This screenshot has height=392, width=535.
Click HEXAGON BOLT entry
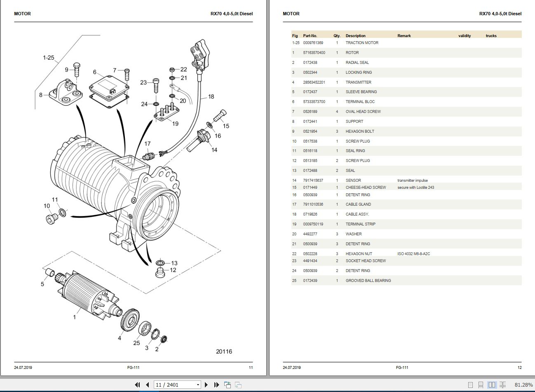tap(360, 131)
